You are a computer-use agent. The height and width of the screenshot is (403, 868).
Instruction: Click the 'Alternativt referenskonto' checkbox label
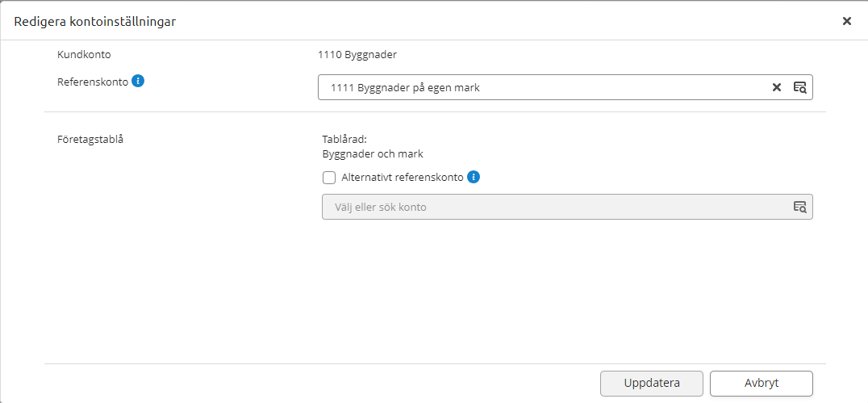tap(402, 178)
